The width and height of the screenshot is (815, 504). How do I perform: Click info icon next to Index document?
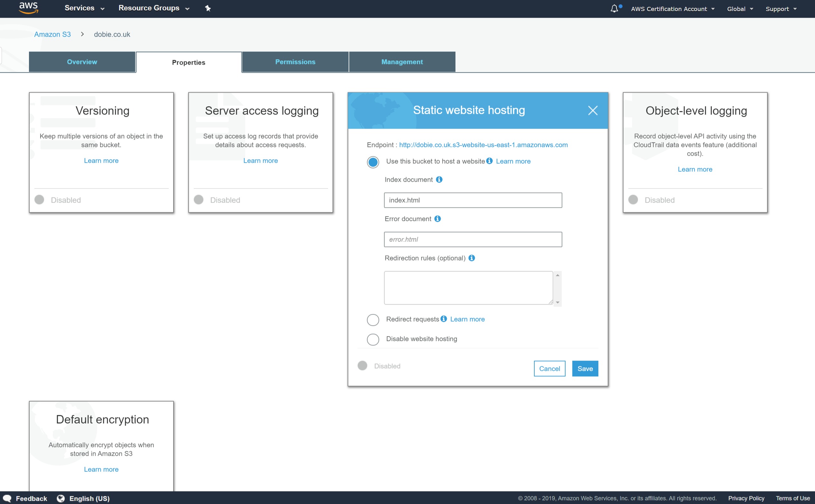(439, 180)
